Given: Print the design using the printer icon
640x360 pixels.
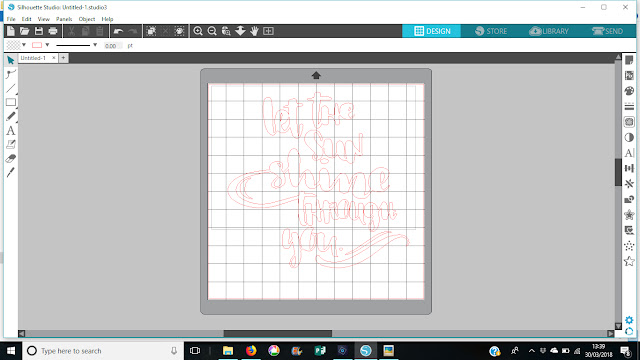Looking at the screenshot, I should tap(53, 31).
